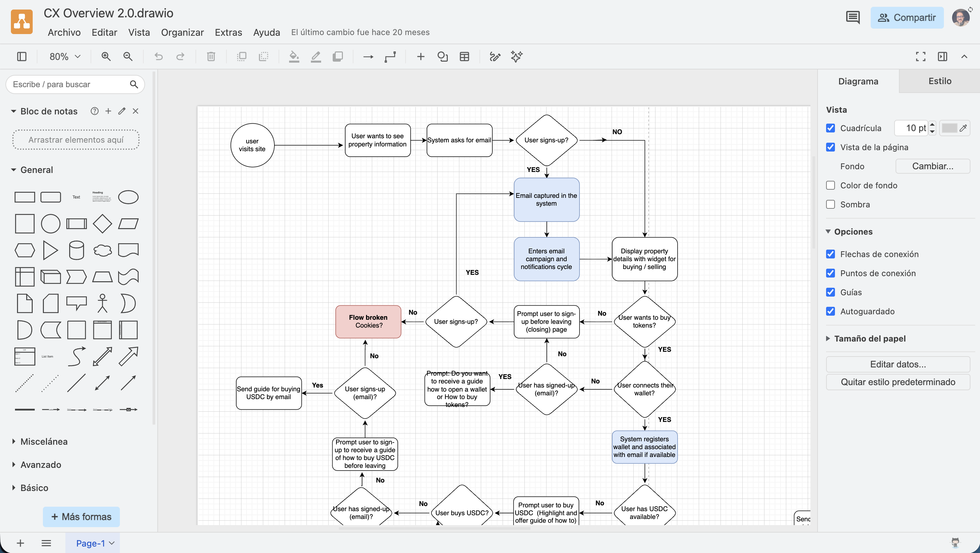
Task: Click the delete trash icon
Action: point(211,57)
